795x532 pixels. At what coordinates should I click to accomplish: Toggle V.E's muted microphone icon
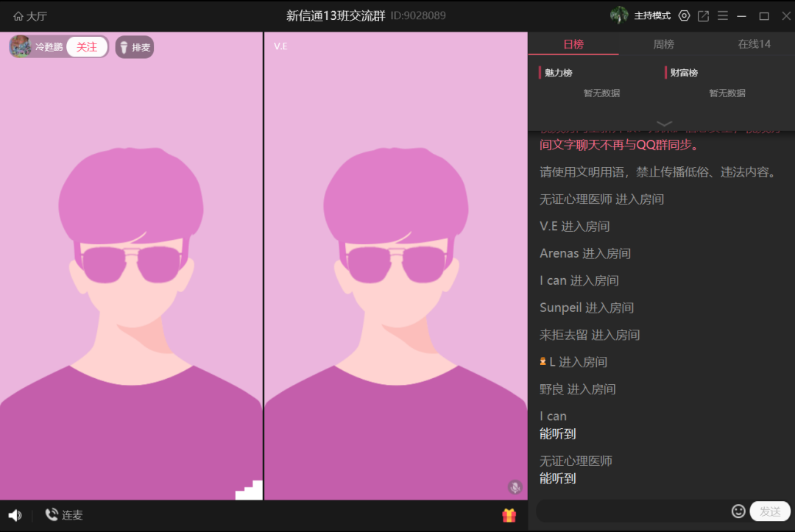coord(515,486)
